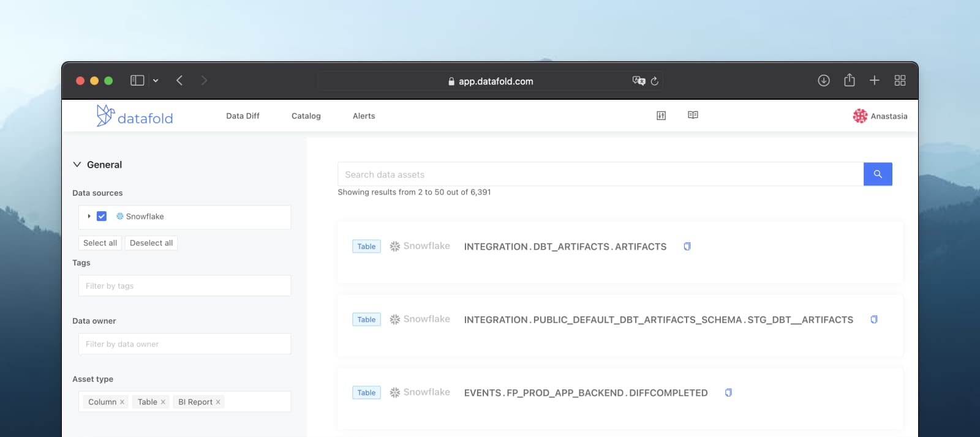Viewport: 980px width, 437px height.
Task: Click the Deselect all button
Action: [x=151, y=243]
